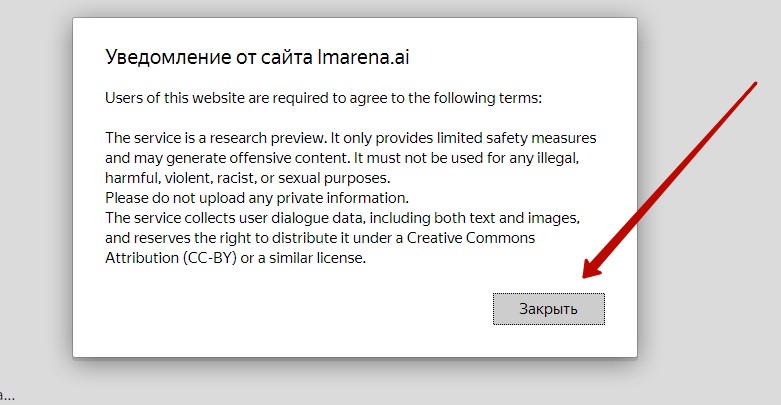Click the red arrow's pointed head
Viewport: 781px width, 405px height.
[x=589, y=272]
